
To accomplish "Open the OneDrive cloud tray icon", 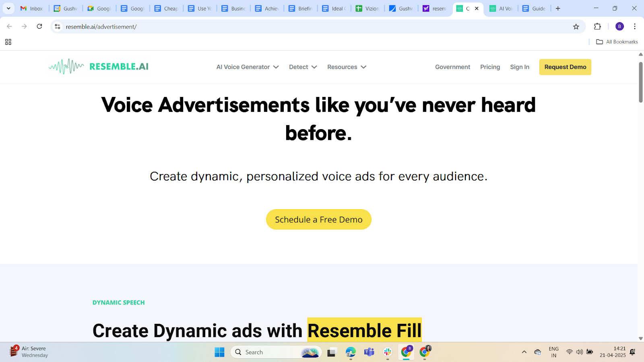I will coord(537,352).
